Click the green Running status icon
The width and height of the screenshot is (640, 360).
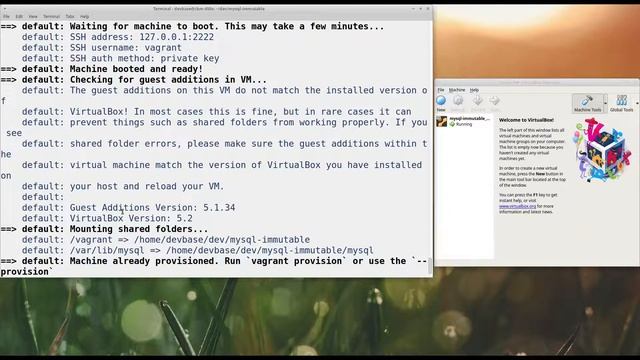pos(452,124)
